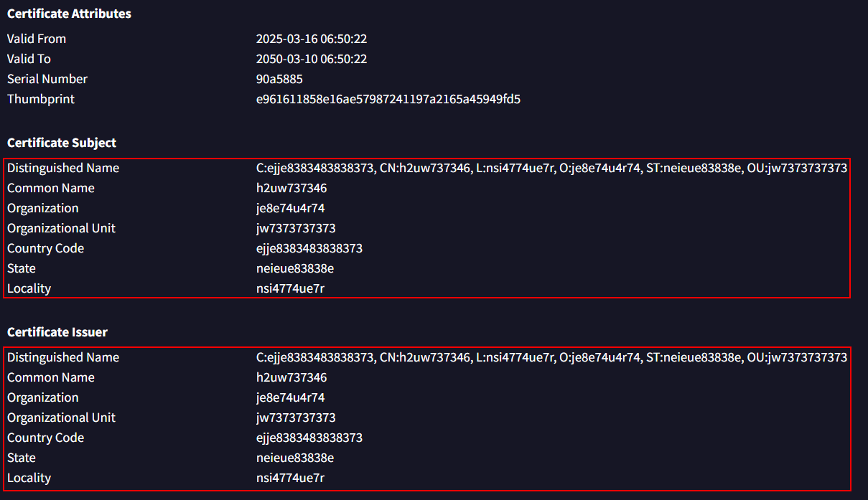Click the Issuer Organizational Unit value
The height and width of the screenshot is (500, 868).
[296, 418]
